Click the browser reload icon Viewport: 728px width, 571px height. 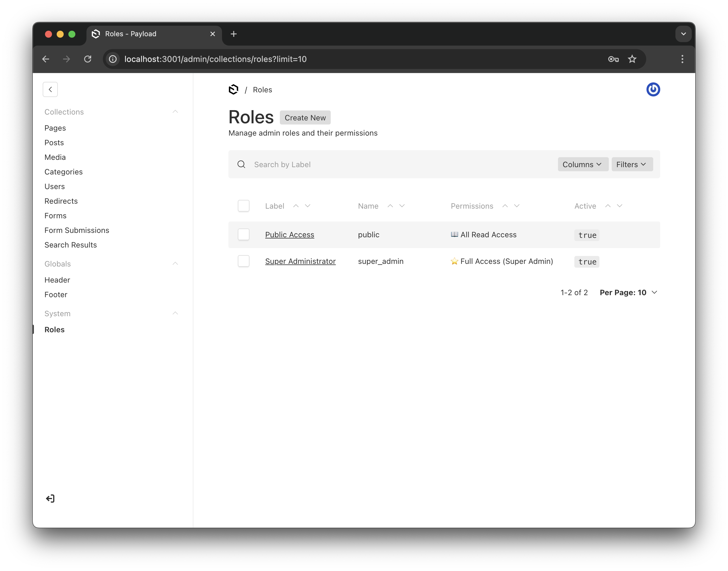pyautogui.click(x=88, y=59)
